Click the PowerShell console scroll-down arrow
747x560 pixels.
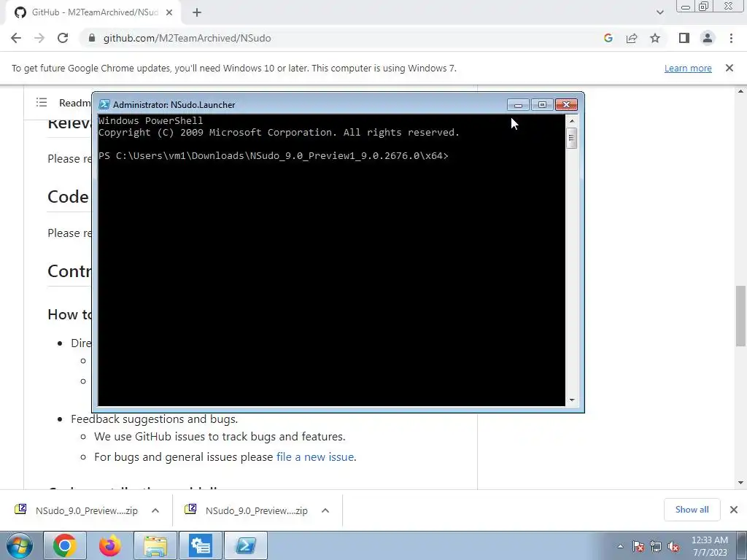coord(572,400)
